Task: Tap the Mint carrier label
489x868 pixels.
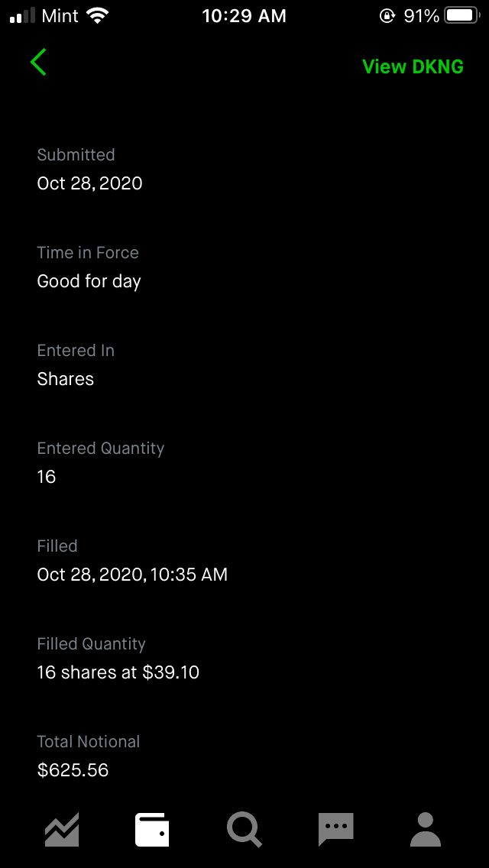Action: pos(60,16)
